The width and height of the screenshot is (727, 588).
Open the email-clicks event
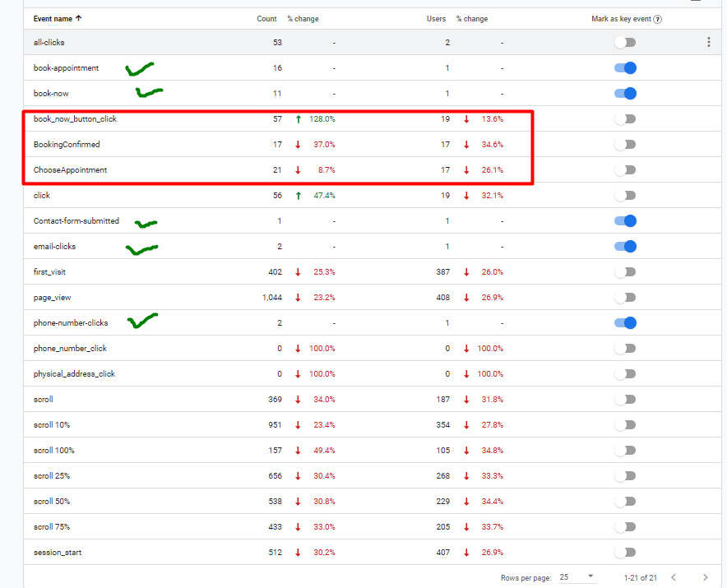pos(54,246)
